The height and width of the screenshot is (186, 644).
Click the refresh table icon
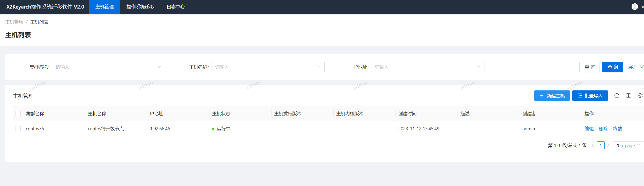coord(617,96)
